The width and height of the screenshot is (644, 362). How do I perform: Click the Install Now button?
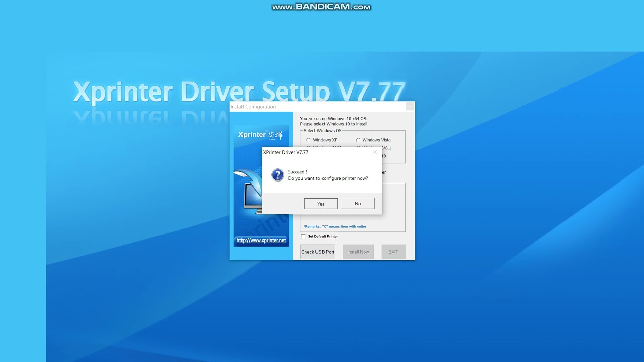tap(358, 252)
